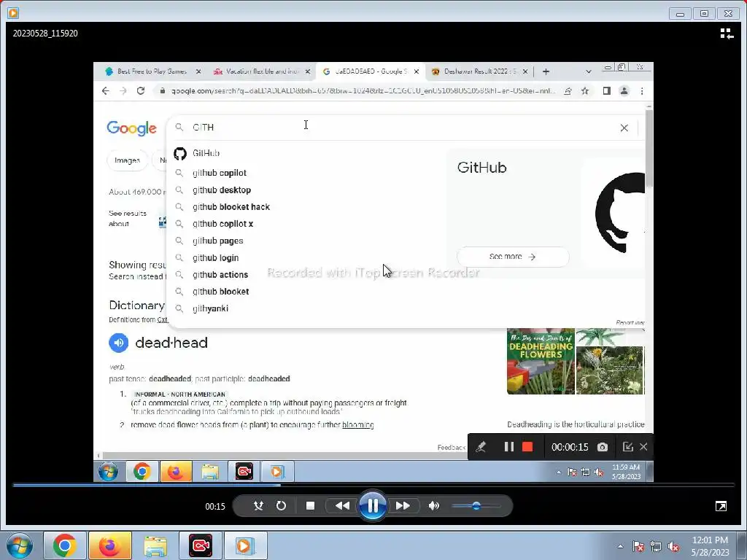The width and height of the screenshot is (747, 560).
Task: Take a screenshot with recorder camera icon
Action: (602, 447)
